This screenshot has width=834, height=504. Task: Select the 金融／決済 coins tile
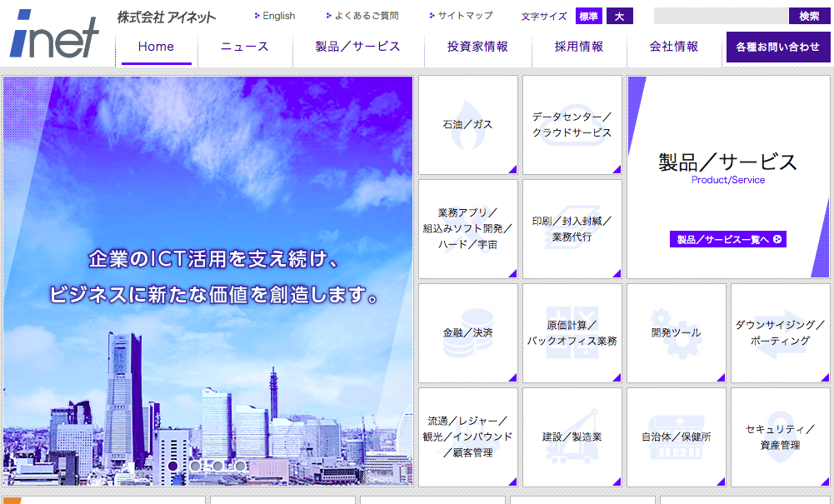click(x=467, y=332)
